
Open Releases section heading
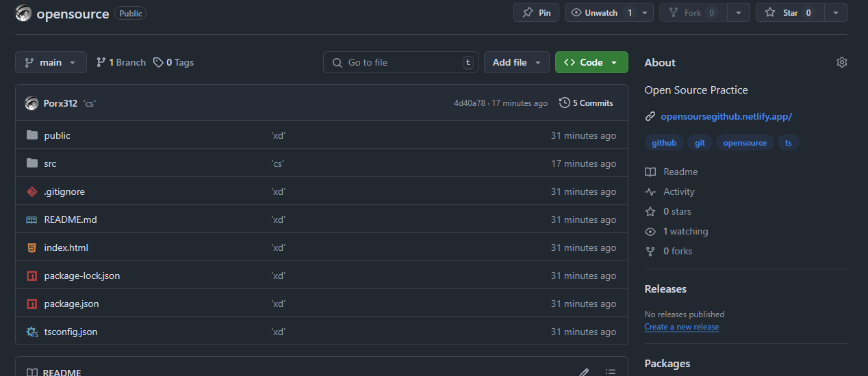(665, 289)
